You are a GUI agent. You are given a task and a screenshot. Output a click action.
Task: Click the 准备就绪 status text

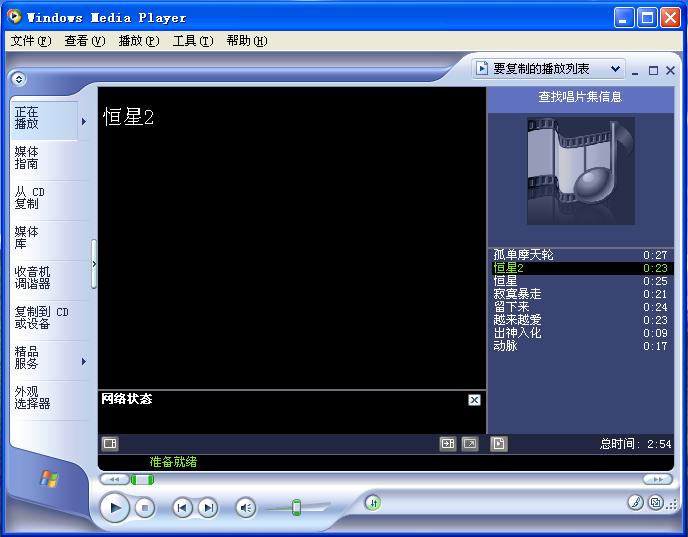pyautogui.click(x=173, y=462)
